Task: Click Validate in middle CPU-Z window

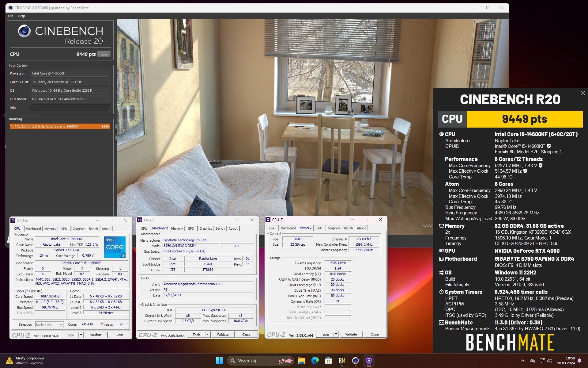Action: pos(223,335)
